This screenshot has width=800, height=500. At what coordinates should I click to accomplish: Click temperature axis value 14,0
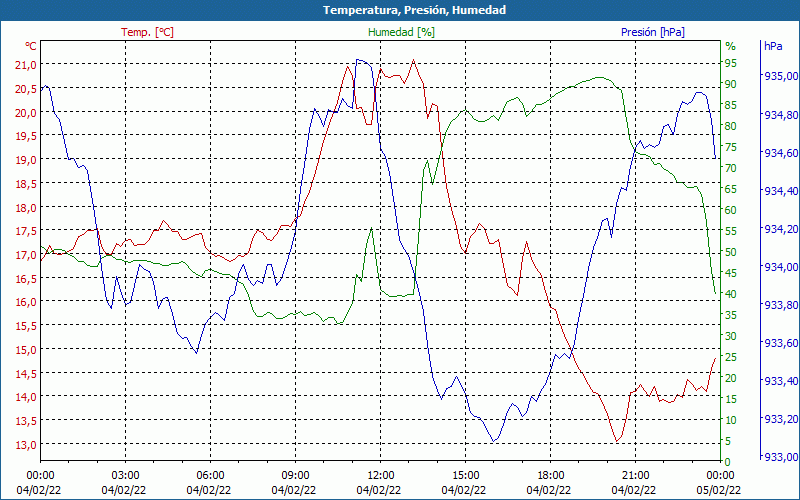[x=26, y=397]
